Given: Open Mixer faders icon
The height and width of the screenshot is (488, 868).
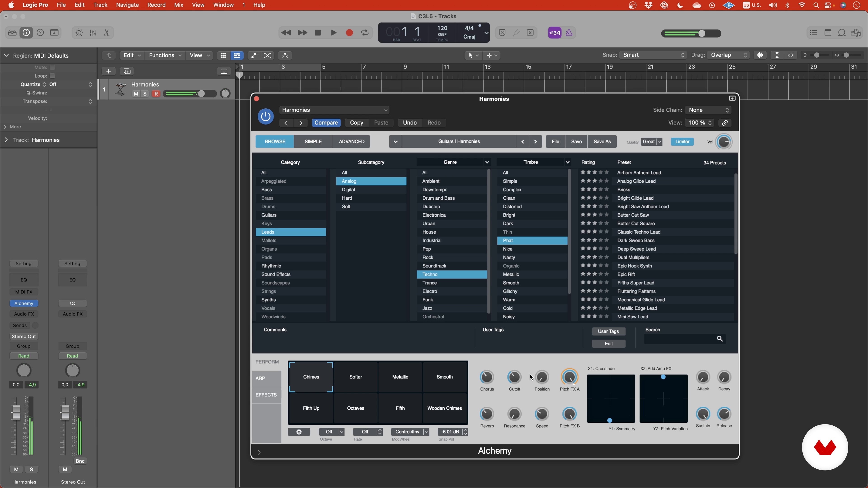Looking at the screenshot, I should pyautogui.click(x=93, y=33).
